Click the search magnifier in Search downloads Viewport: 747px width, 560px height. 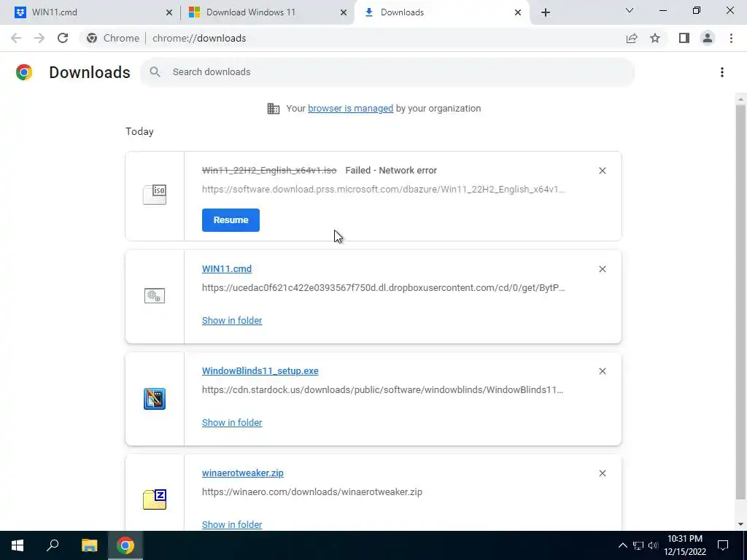pos(155,72)
